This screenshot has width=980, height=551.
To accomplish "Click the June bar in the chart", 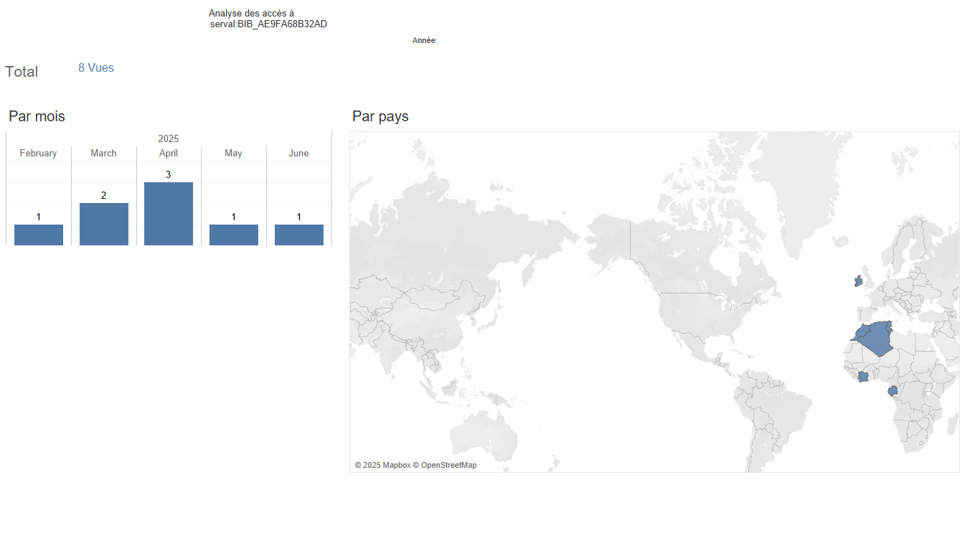I will [x=299, y=235].
